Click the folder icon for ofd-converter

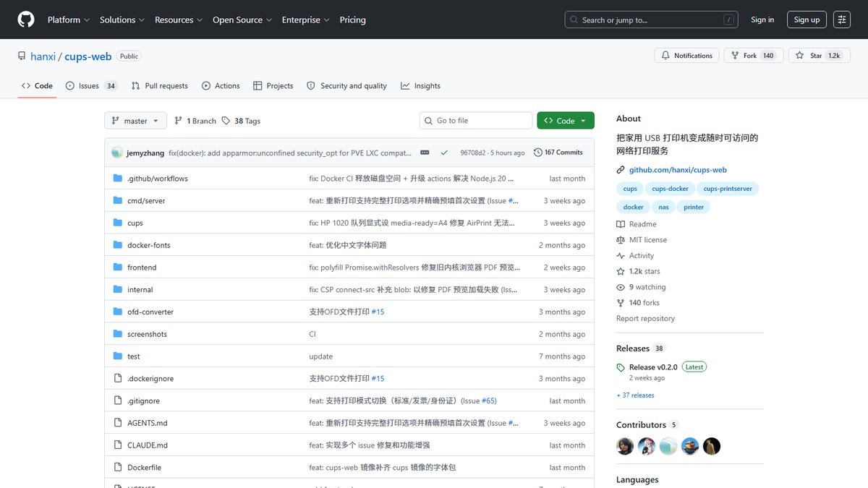[x=118, y=312]
